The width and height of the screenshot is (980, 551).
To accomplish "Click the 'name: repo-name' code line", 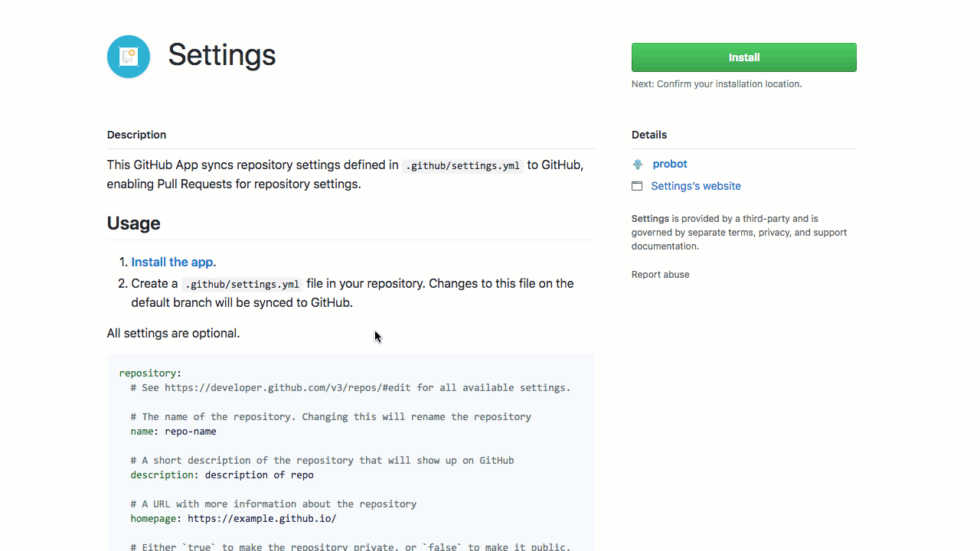I will (173, 432).
